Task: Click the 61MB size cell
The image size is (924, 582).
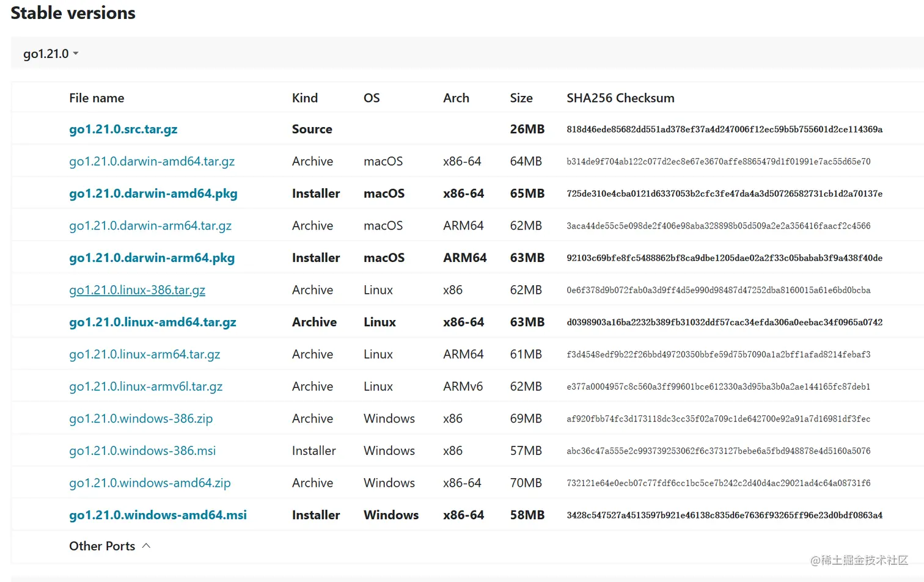Action: (x=526, y=354)
